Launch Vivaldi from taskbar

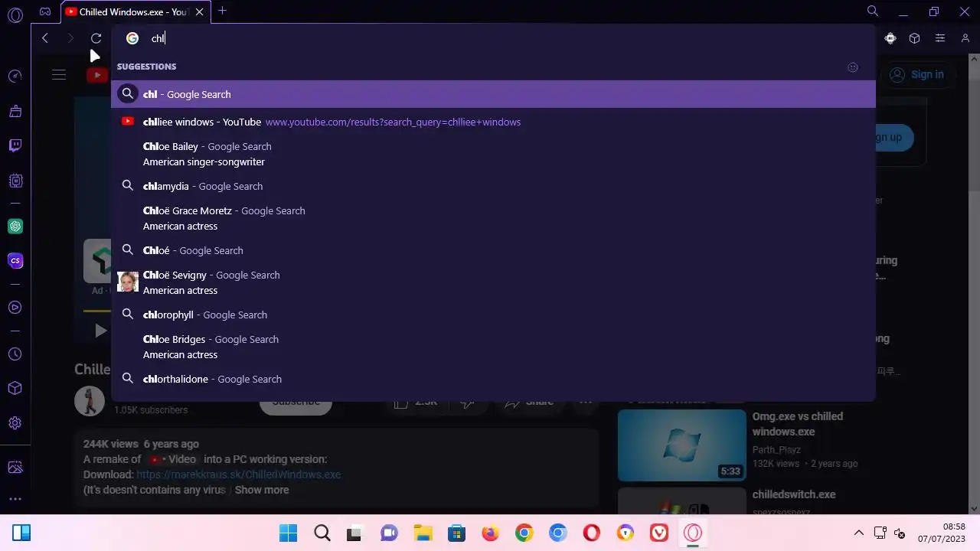pos(658,533)
